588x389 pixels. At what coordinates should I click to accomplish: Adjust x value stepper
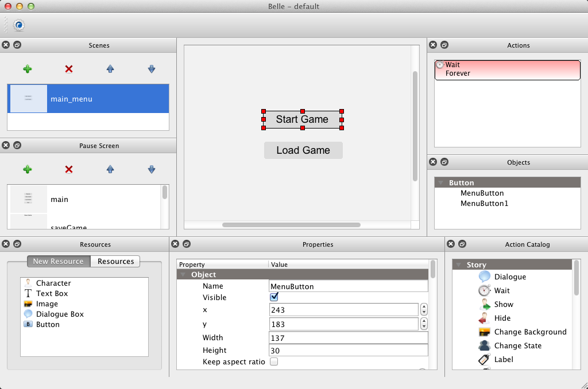pyautogui.click(x=424, y=310)
